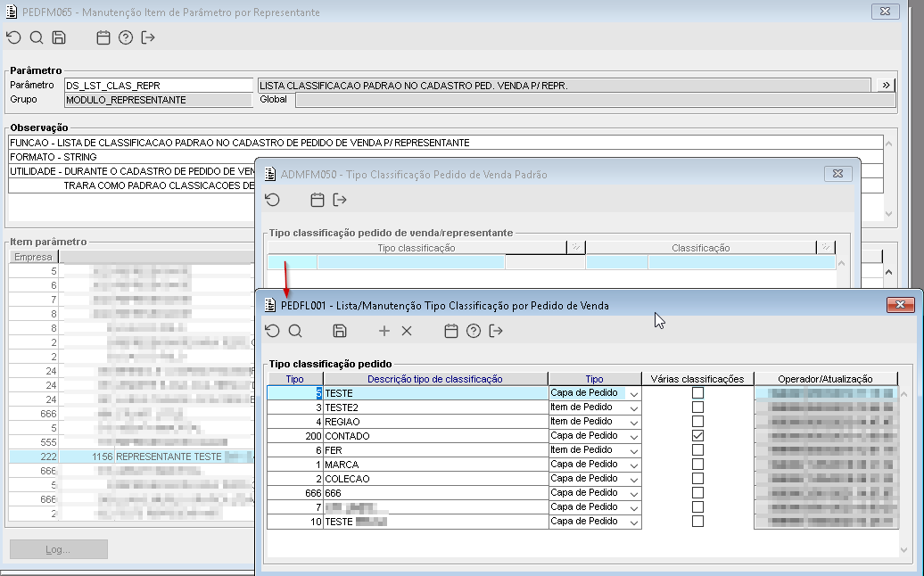Toggle Várias classificações checkbox for TESTE2
924x576 pixels.
pos(697,407)
